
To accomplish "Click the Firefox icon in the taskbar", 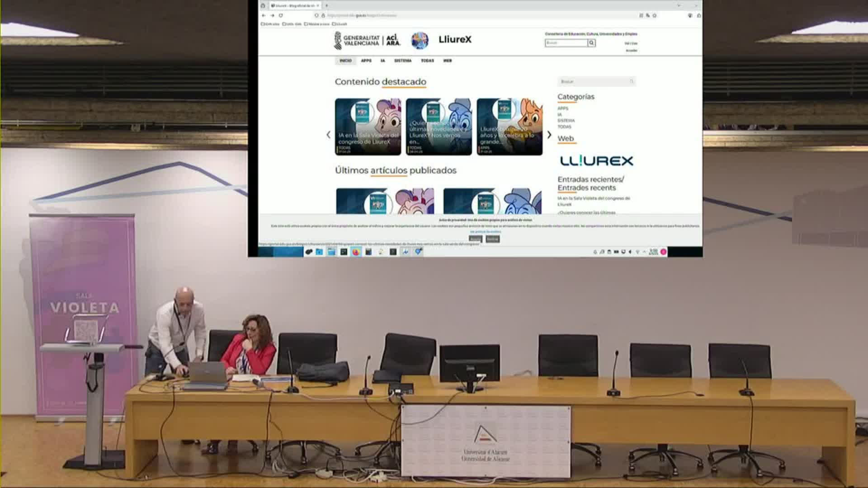I will click(356, 252).
